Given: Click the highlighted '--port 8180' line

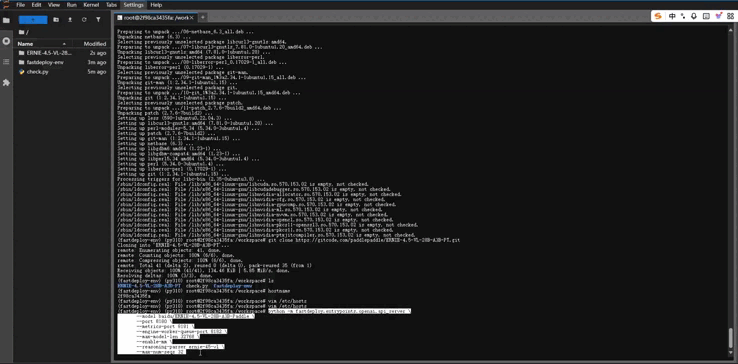Looking at the screenshot, I should click(154, 322).
